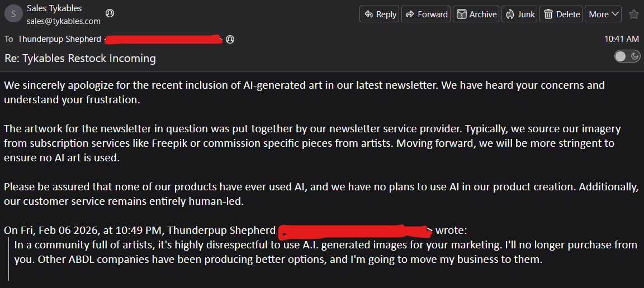The width and height of the screenshot is (644, 288).
Task: Click sender name Sales Tykables
Action: pyautogui.click(x=54, y=8)
